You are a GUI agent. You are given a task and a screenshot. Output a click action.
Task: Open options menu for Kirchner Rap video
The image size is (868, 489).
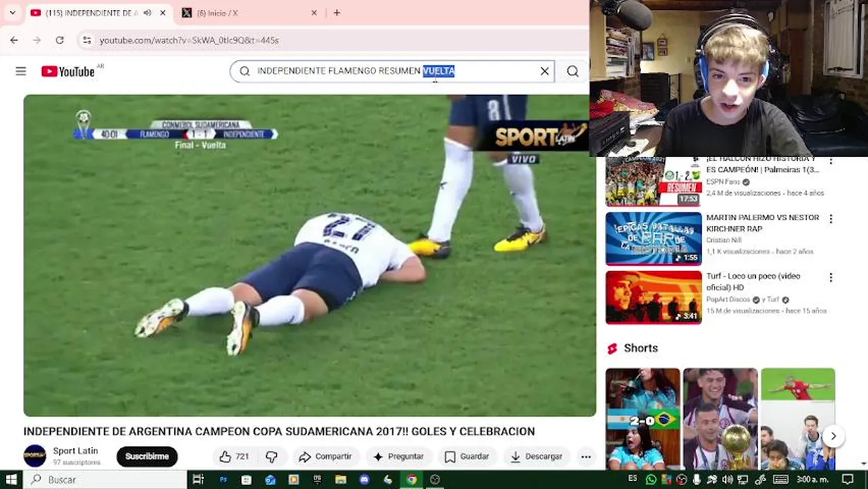pyautogui.click(x=830, y=219)
